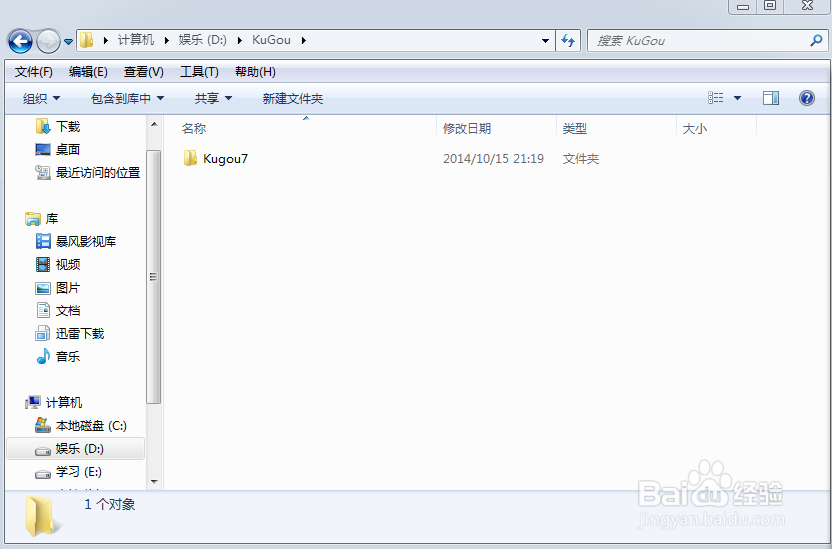This screenshot has width=832, height=549.
Task: Click the 本地磁盘 (C:) drive icon
Action: [43, 425]
